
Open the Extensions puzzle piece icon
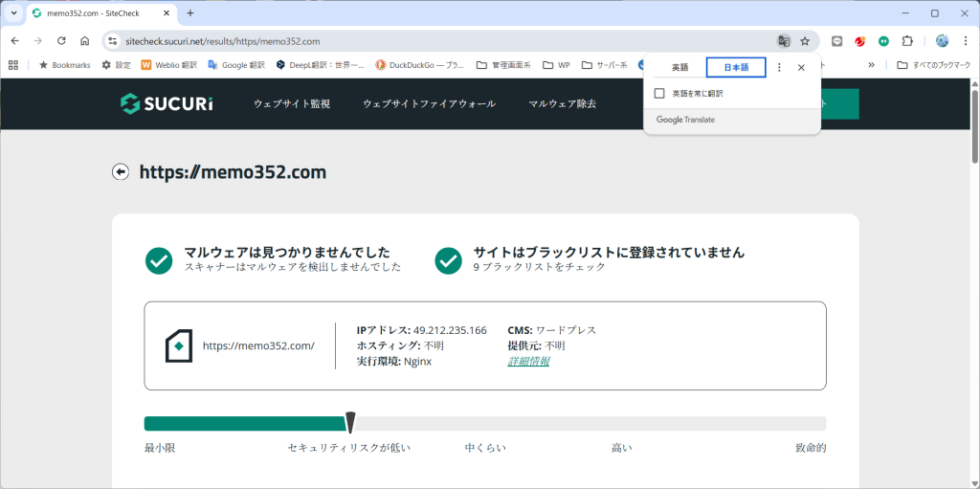point(907,41)
